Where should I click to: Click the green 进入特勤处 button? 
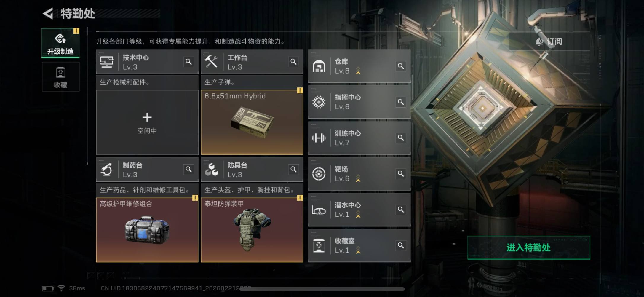529,247
